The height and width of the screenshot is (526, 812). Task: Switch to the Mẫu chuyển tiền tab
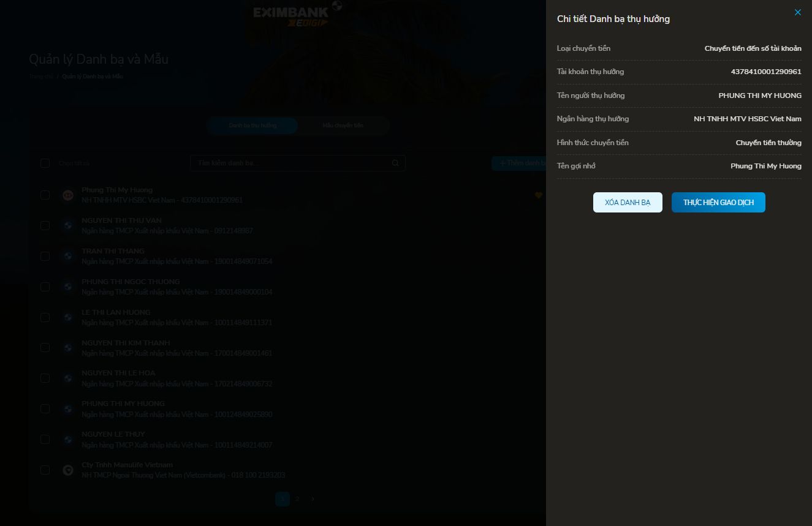point(343,126)
